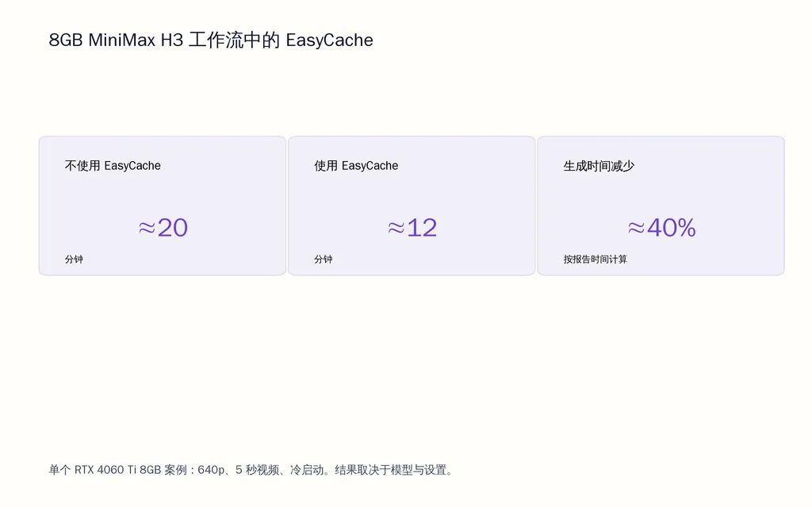Screen dimensions: 812x508
Task: Click the '≈20' value
Action: (163, 228)
